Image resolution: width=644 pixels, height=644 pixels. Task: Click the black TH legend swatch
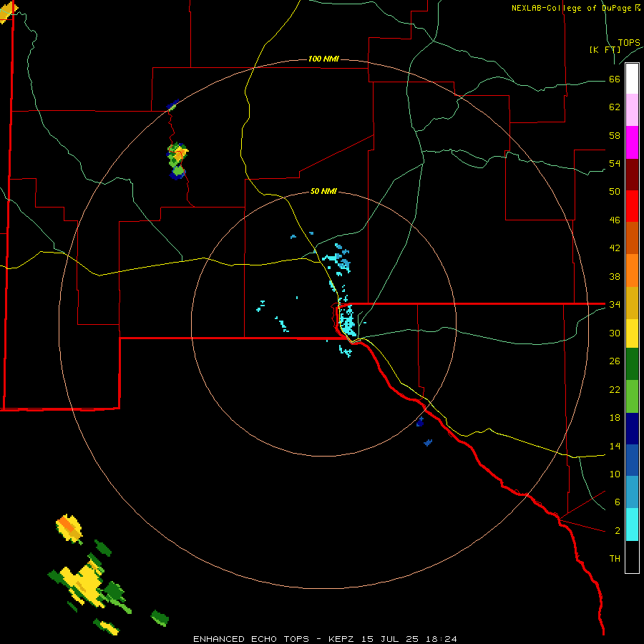point(632,557)
